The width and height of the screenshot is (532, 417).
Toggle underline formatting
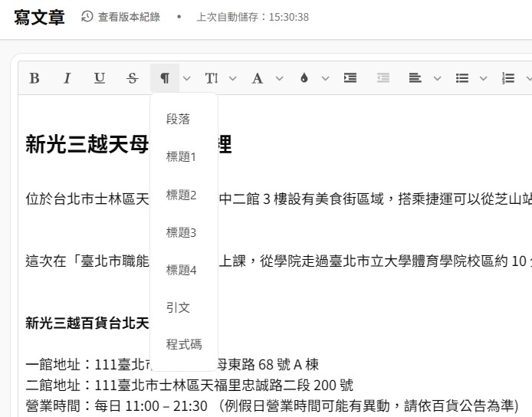[x=100, y=78]
